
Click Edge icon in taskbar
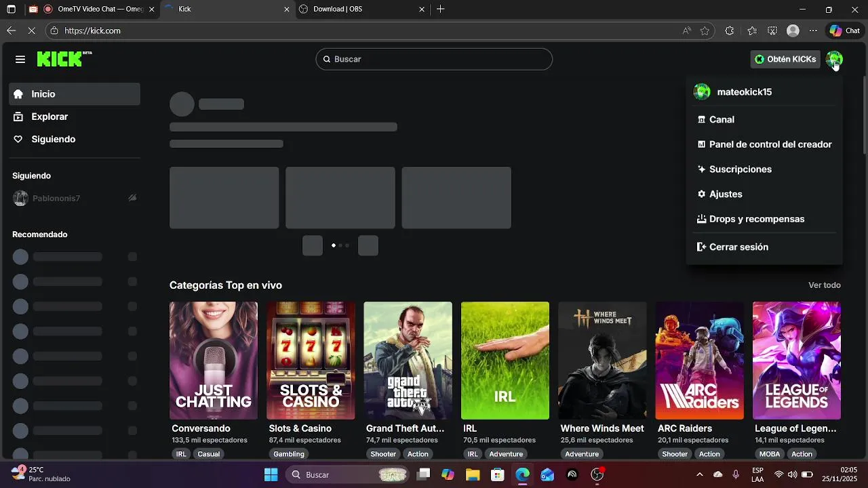pyautogui.click(x=522, y=474)
